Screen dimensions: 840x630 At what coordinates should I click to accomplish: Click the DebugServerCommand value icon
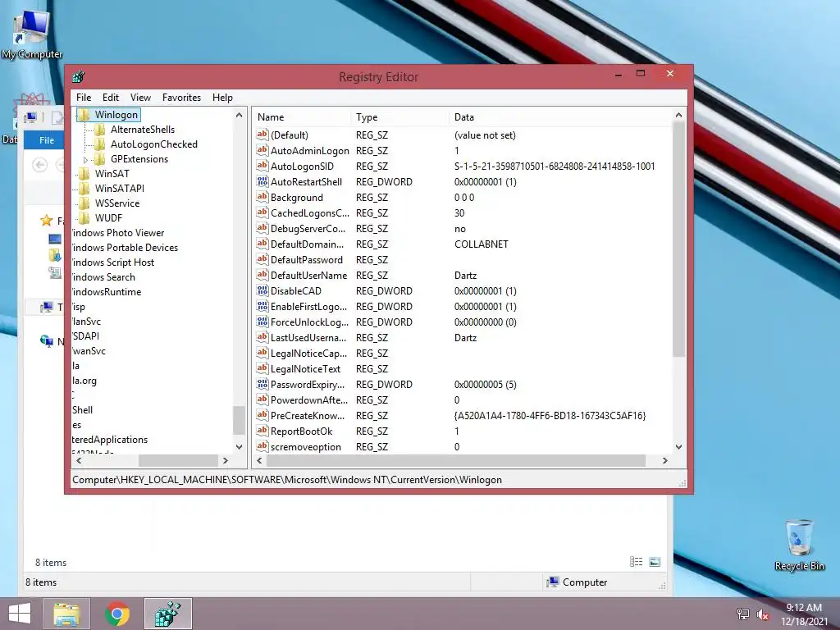(x=262, y=228)
